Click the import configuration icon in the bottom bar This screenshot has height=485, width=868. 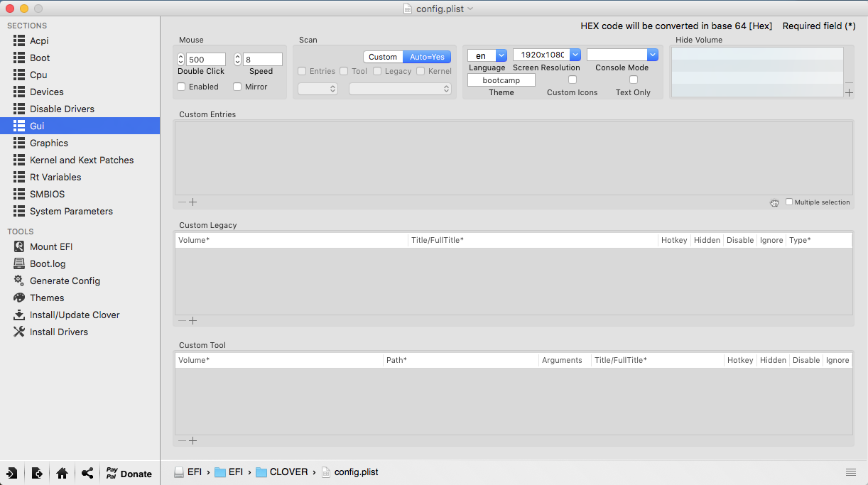click(12, 473)
